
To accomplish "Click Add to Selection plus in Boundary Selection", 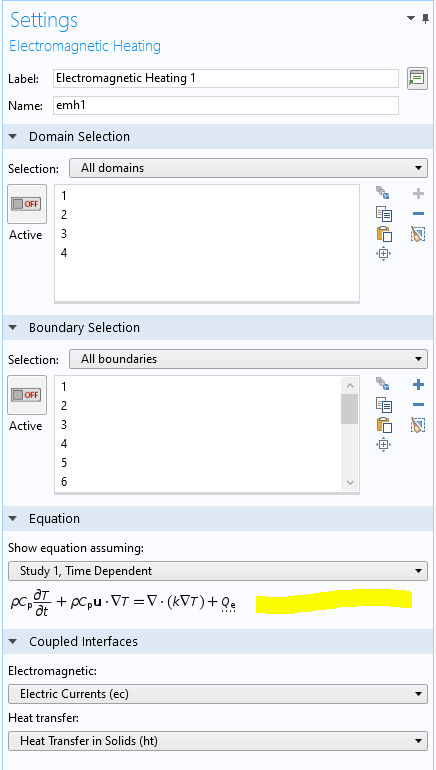I will click(418, 385).
